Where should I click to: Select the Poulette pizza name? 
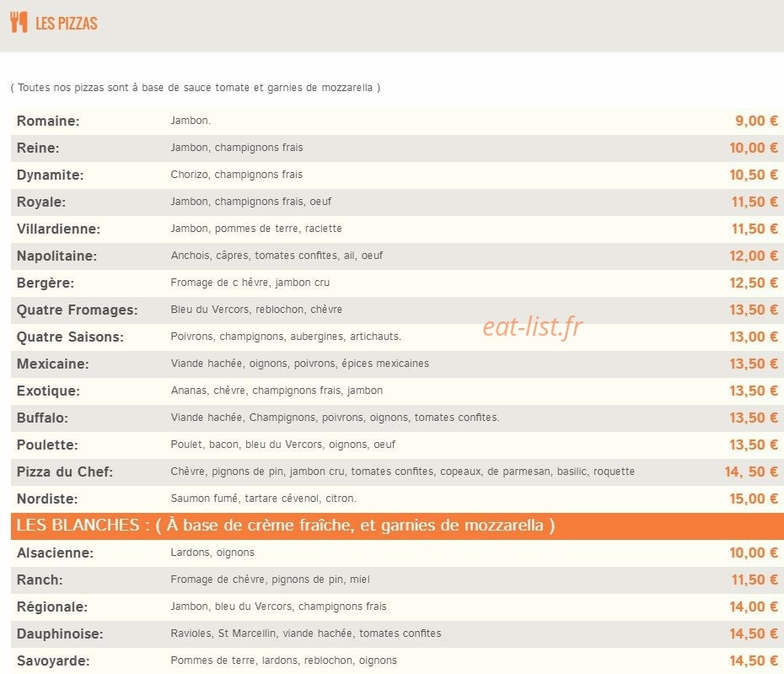click(47, 445)
